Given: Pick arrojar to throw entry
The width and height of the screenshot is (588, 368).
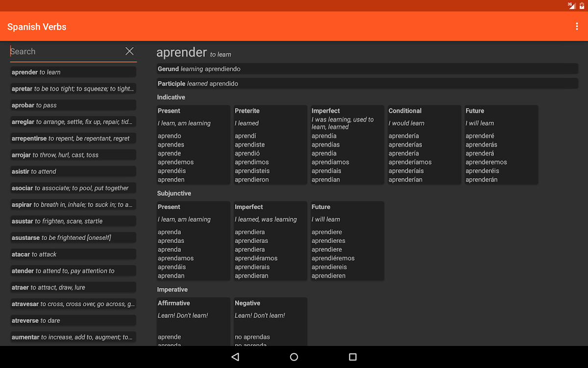Looking at the screenshot, I should pos(73,155).
